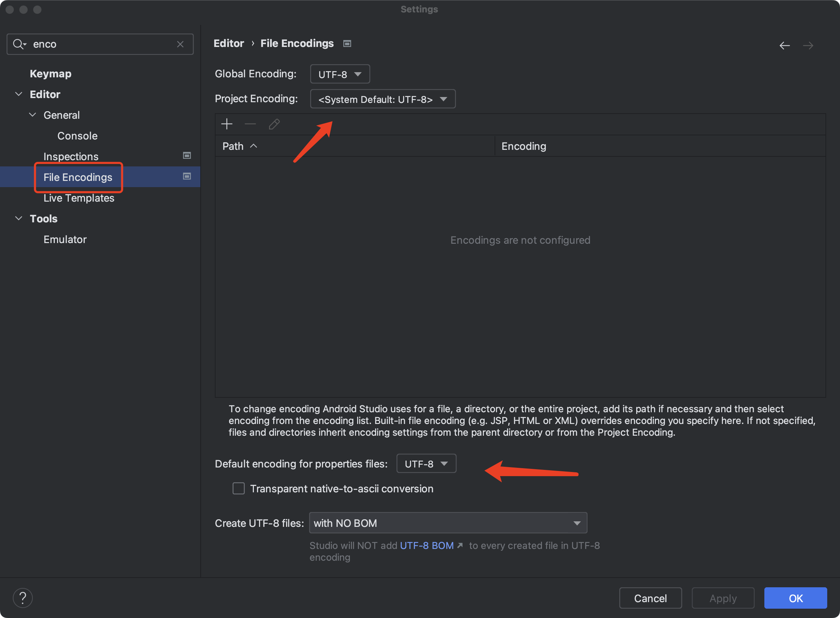Toggle the Transparent native-to-ascii conversion option

238,488
